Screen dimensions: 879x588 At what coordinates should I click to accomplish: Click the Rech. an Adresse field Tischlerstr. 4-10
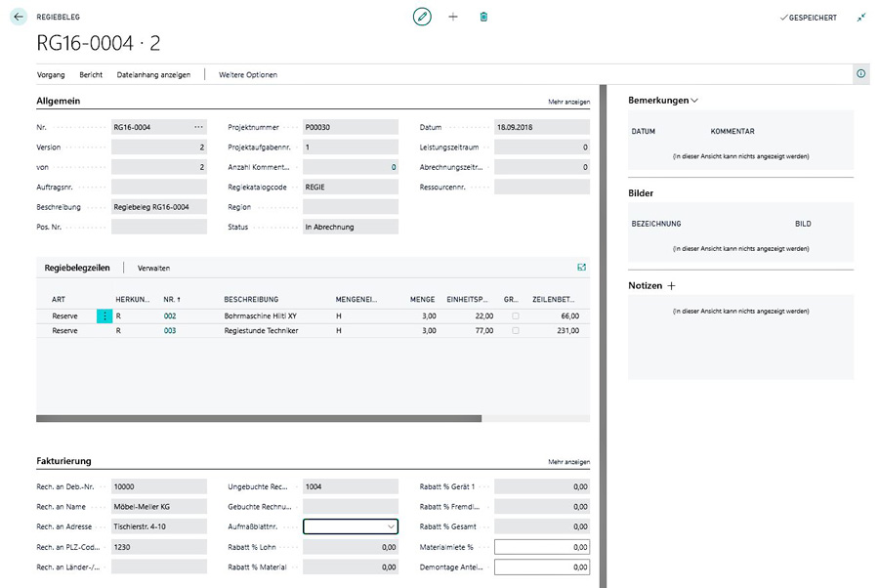pos(158,526)
